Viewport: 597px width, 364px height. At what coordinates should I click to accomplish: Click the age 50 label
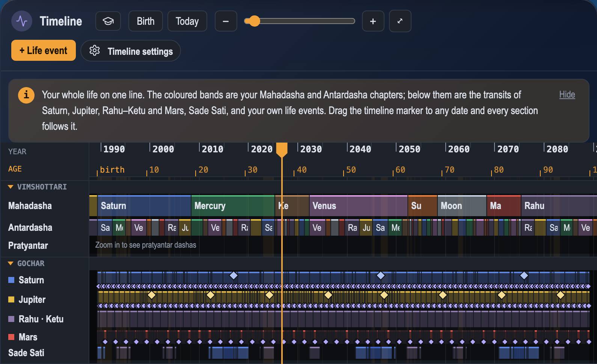coord(351,170)
